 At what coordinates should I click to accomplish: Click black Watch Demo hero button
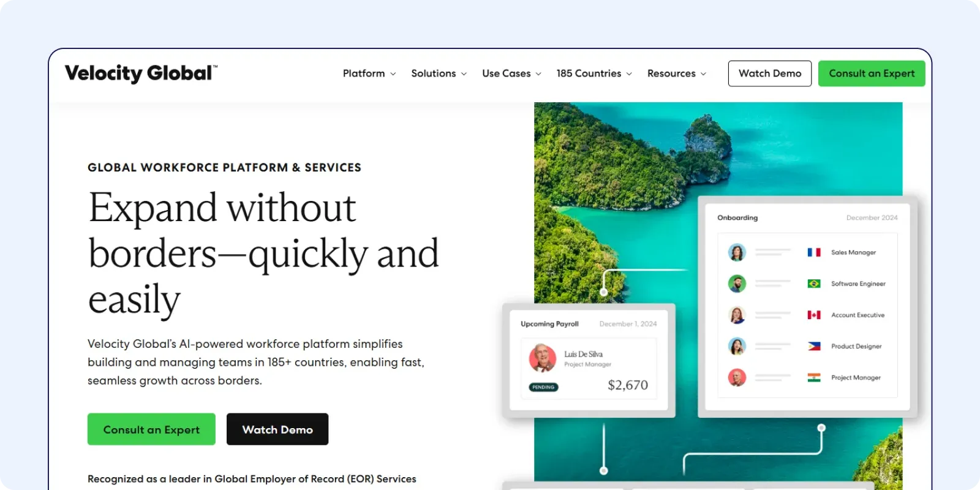pyautogui.click(x=277, y=429)
